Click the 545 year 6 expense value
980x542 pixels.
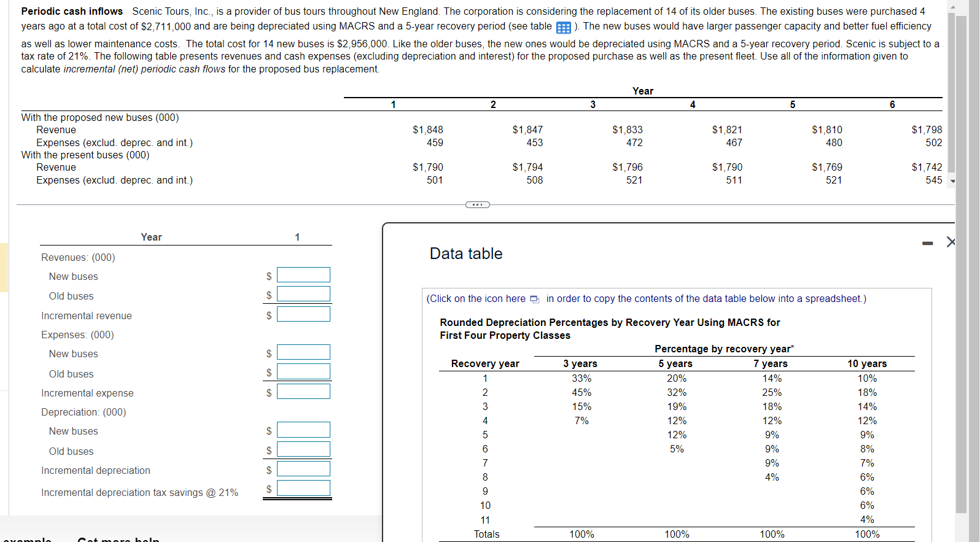[x=934, y=180]
